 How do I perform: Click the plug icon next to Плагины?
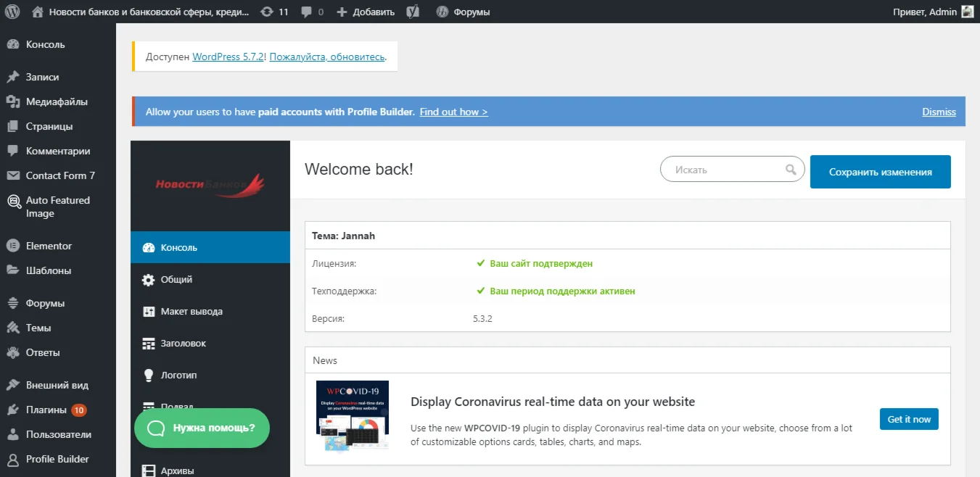[x=12, y=410]
